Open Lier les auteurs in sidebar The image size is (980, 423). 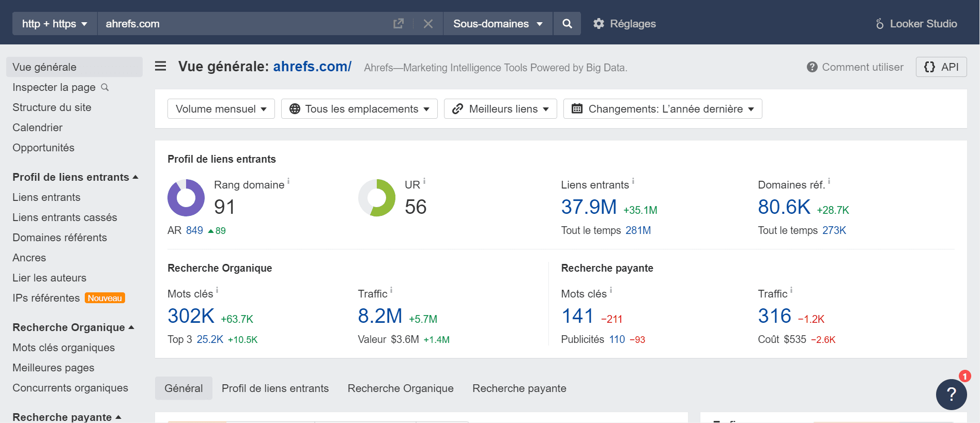(x=49, y=278)
